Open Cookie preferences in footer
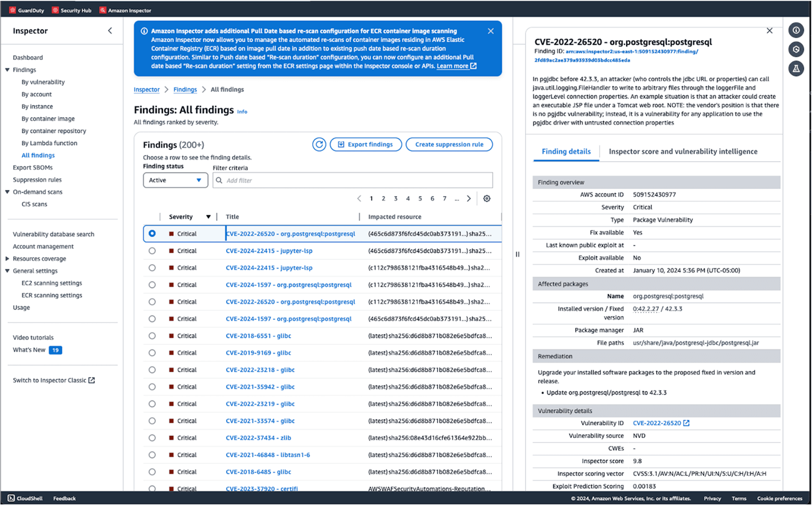The height and width of the screenshot is (506, 812). tap(779, 498)
